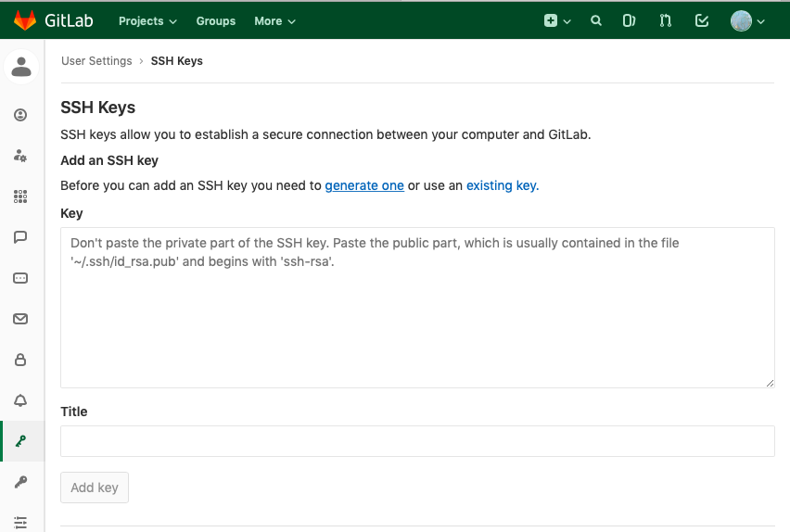Expand the More menu in the navbar

(x=274, y=20)
